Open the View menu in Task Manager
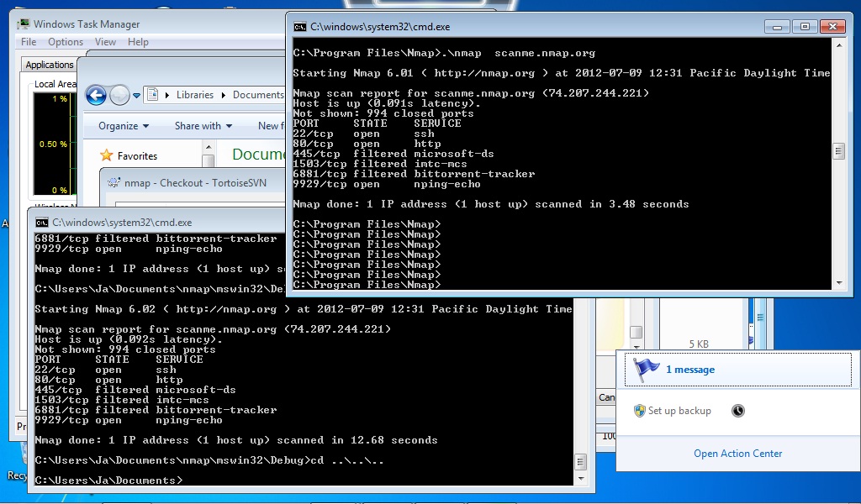Image resolution: width=861 pixels, height=504 pixels. pyautogui.click(x=105, y=42)
